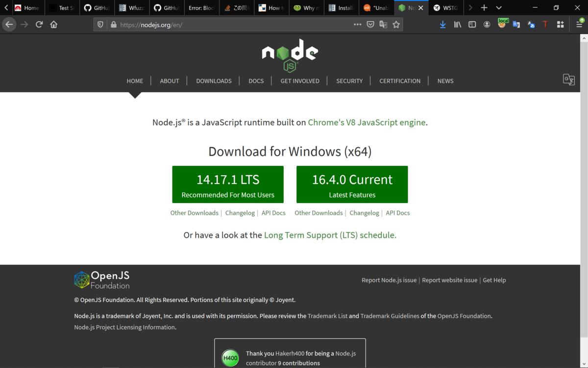Open the Library bookshelf icon
588x368 pixels.
[457, 25]
